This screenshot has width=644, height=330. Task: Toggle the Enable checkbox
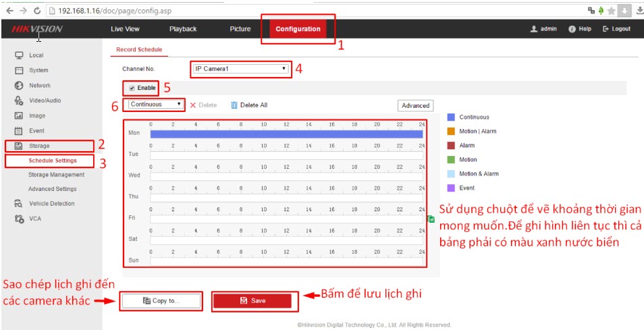coord(132,88)
